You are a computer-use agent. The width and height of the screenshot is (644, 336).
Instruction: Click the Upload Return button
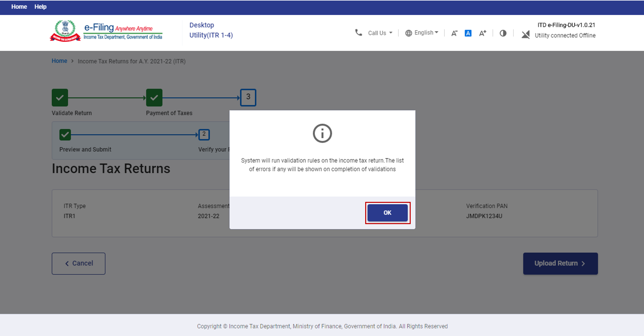[x=560, y=263]
